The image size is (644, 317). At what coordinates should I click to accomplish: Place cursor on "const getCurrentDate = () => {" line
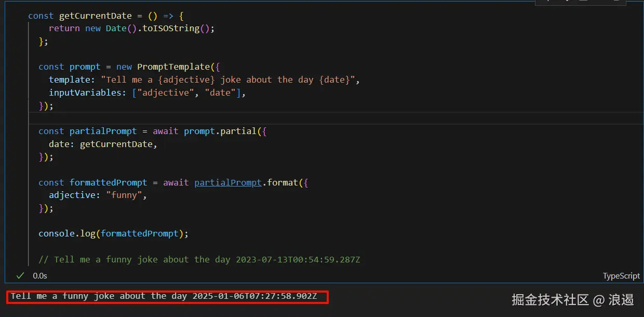(106, 16)
